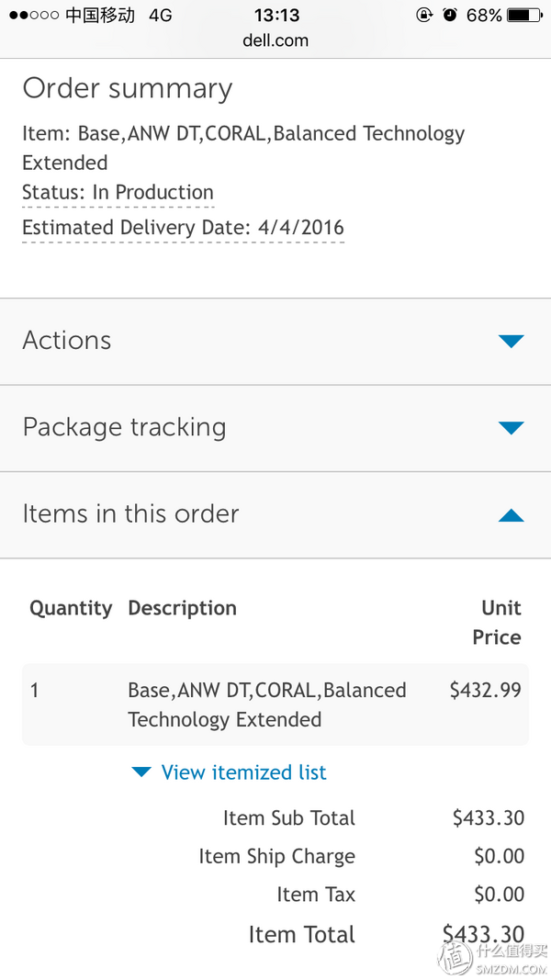
Task: Collapse Items in this order arrow
Action: (x=511, y=515)
